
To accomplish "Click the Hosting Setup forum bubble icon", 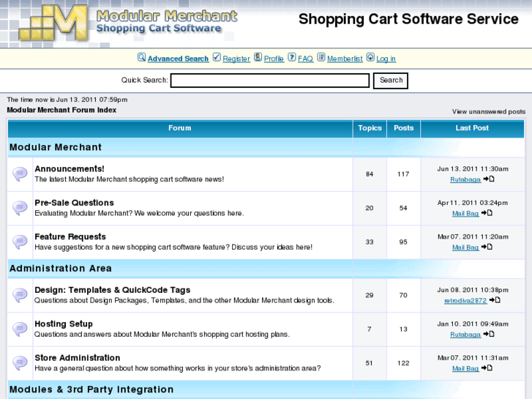I will pyautogui.click(x=20, y=329).
